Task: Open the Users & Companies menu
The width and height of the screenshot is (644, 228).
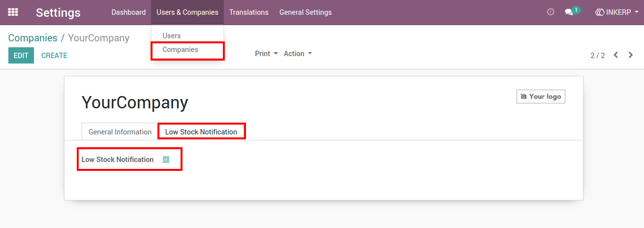Action: [x=187, y=12]
